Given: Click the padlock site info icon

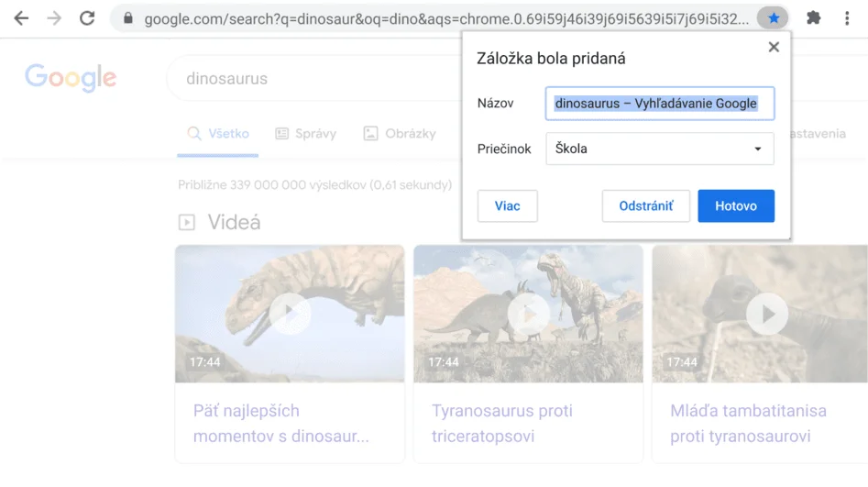Looking at the screenshot, I should pyautogui.click(x=128, y=18).
